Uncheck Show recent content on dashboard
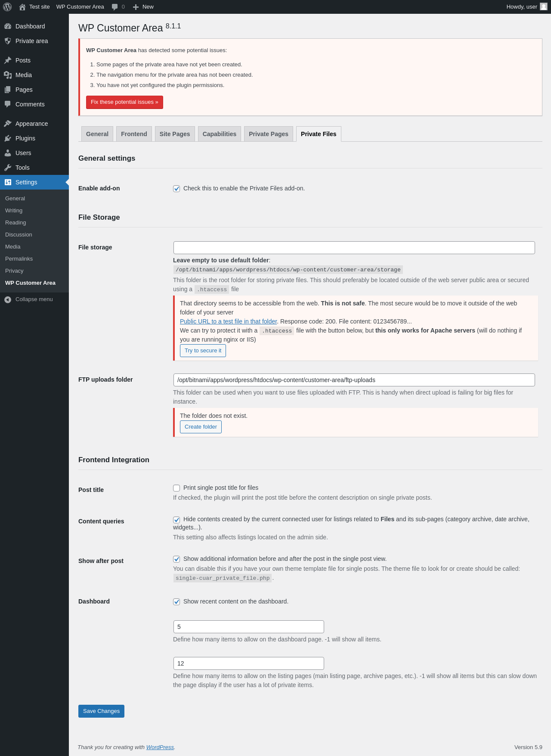 (x=176, y=602)
